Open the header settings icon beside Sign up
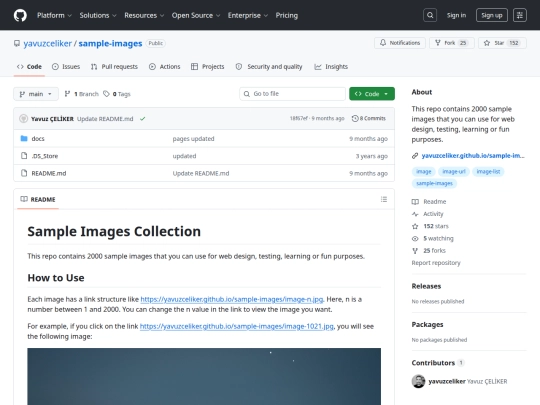The height and width of the screenshot is (405, 540). click(520, 15)
